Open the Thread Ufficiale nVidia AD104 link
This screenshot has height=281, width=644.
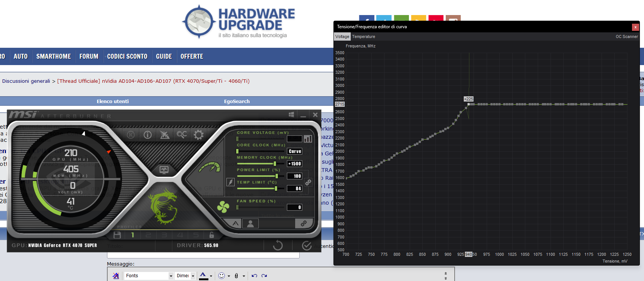[153, 81]
